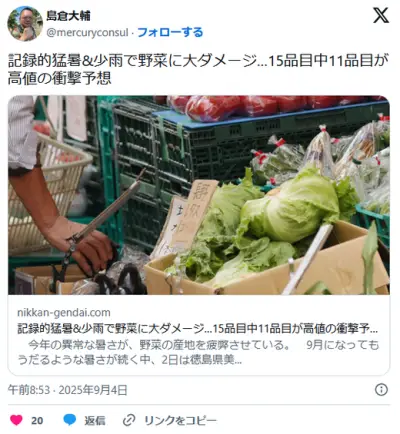This screenshot has width=400, height=434.
Task: Open 島倉大輔's profile avatar picture
Action: [x=25, y=23]
